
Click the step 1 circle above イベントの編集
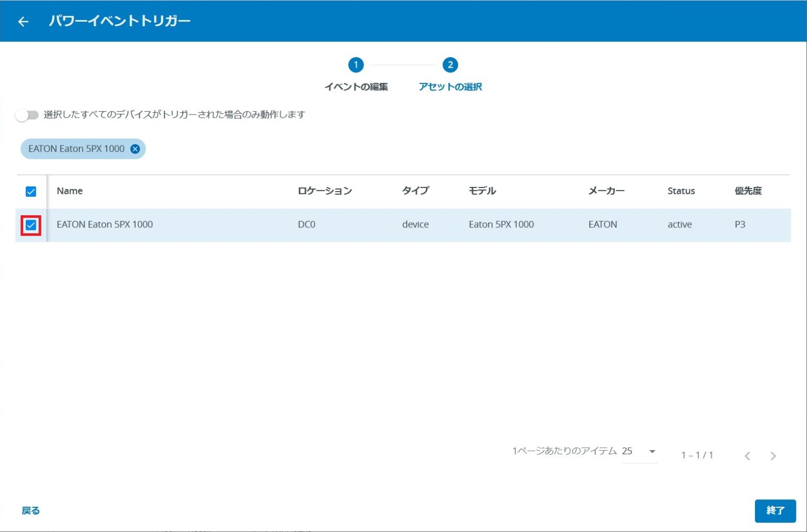[x=357, y=66]
